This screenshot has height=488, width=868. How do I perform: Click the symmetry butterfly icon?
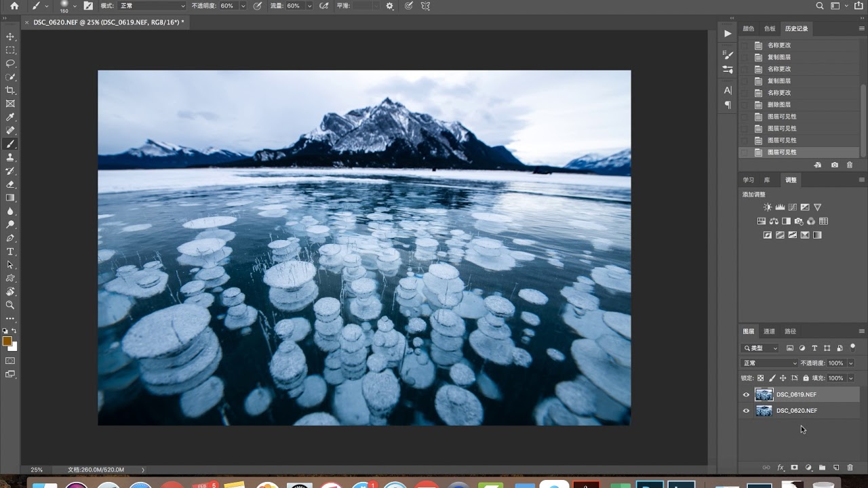[x=425, y=5]
